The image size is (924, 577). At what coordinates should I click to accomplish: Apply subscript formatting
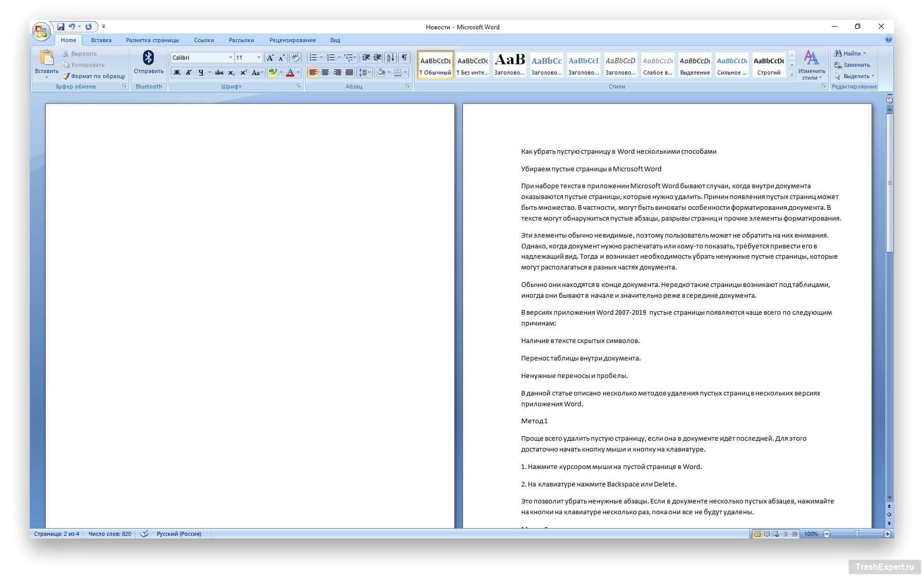(232, 73)
